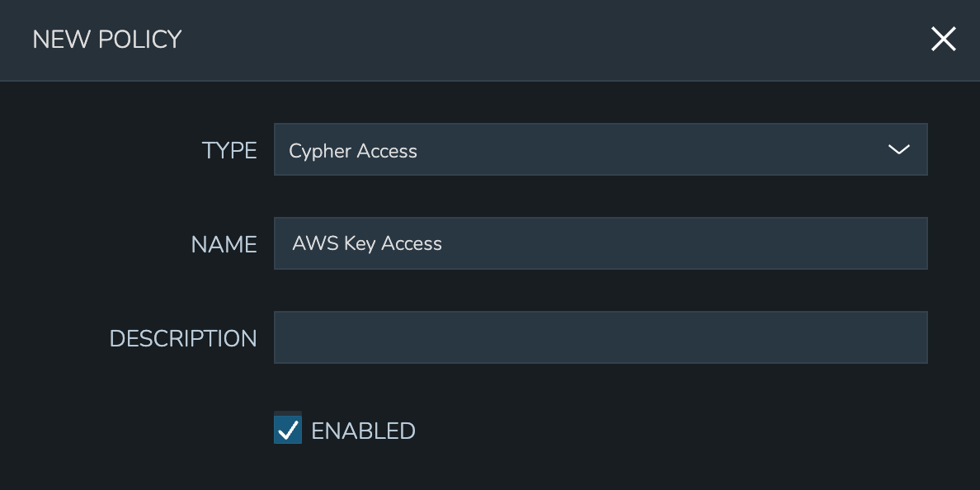The image size is (980, 490).
Task: Expand the policy type combo box
Action: 600,149
